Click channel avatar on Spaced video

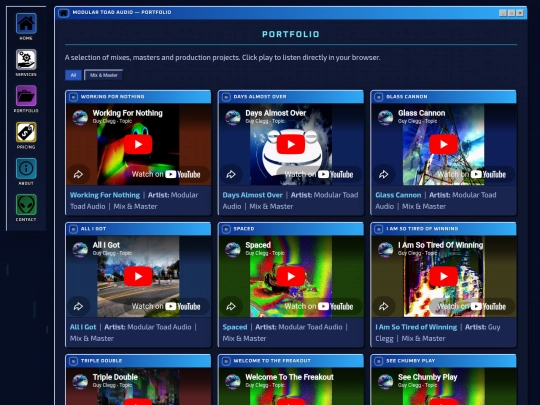(233, 249)
